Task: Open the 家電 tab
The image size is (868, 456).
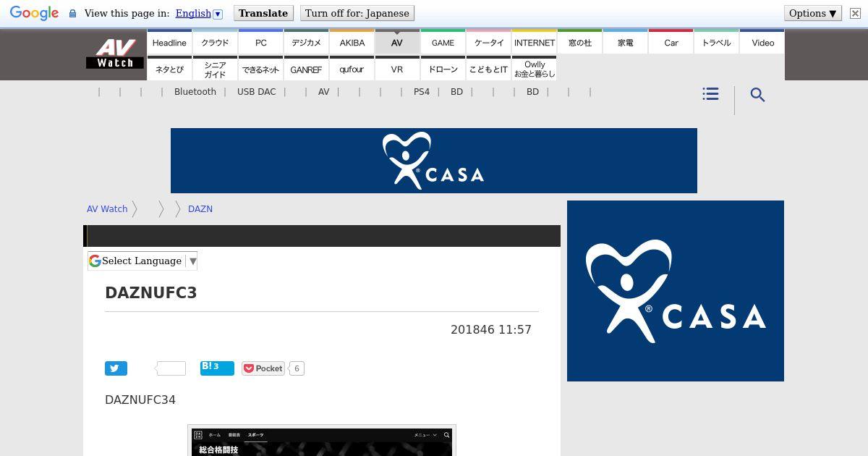Action: click(x=625, y=42)
